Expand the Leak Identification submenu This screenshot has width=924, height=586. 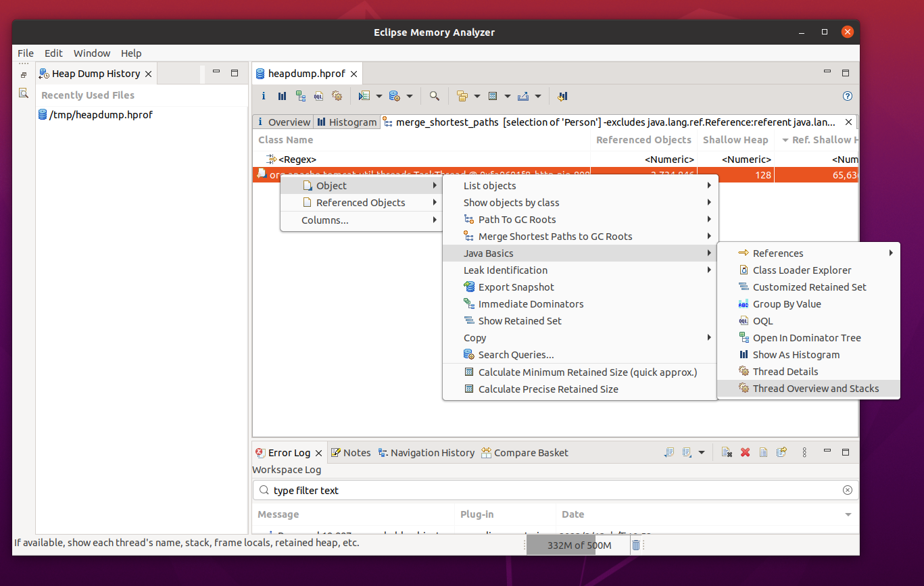point(579,270)
